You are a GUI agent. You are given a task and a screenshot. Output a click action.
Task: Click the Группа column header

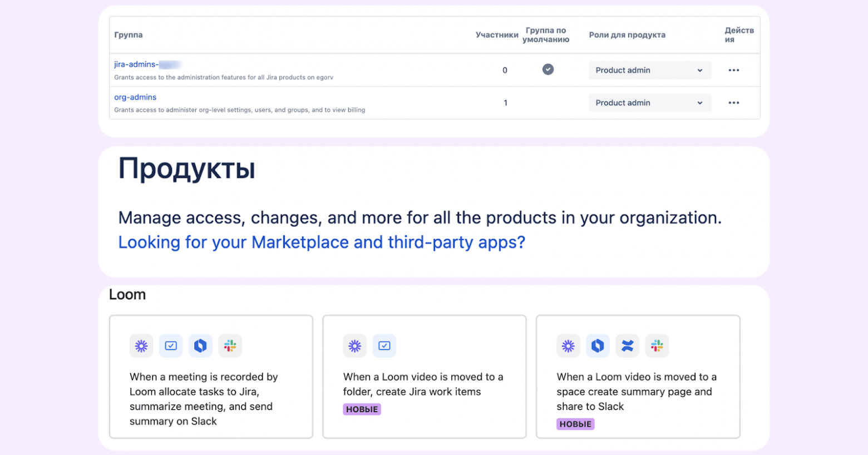click(129, 34)
